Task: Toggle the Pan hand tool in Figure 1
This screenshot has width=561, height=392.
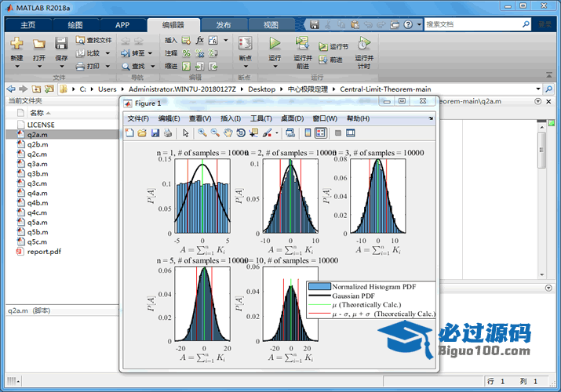Action: pyautogui.click(x=228, y=133)
